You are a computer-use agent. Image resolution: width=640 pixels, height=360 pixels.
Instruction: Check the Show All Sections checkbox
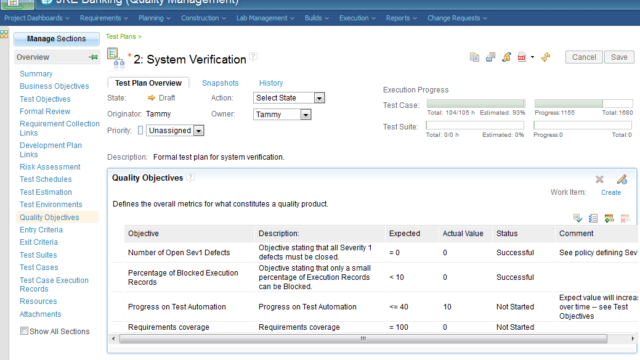pos(24,331)
